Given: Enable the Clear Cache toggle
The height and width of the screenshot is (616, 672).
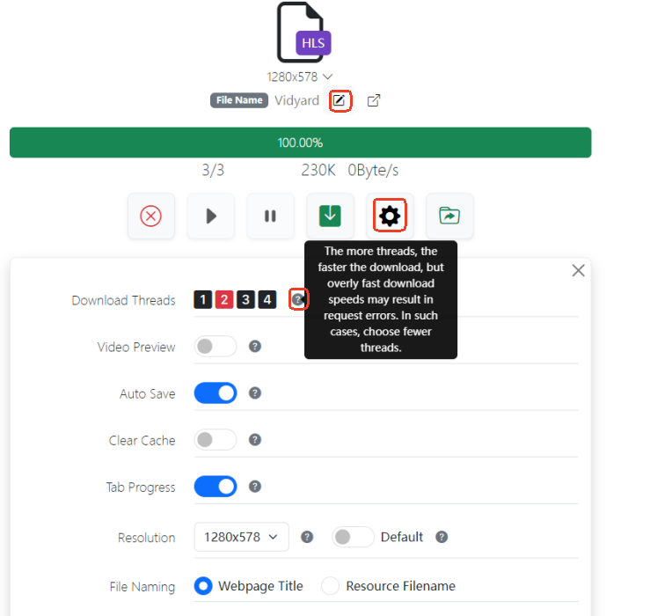Looking at the screenshot, I should 215,440.
